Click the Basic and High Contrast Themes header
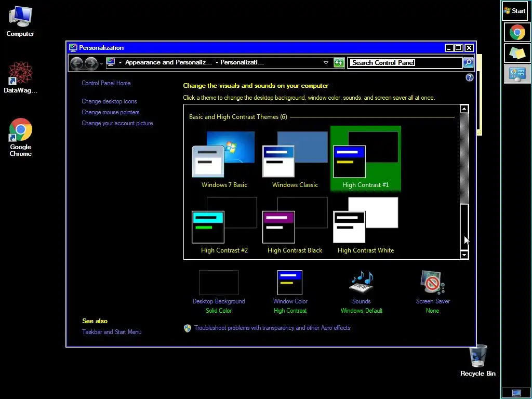The image size is (532, 399). tap(238, 117)
